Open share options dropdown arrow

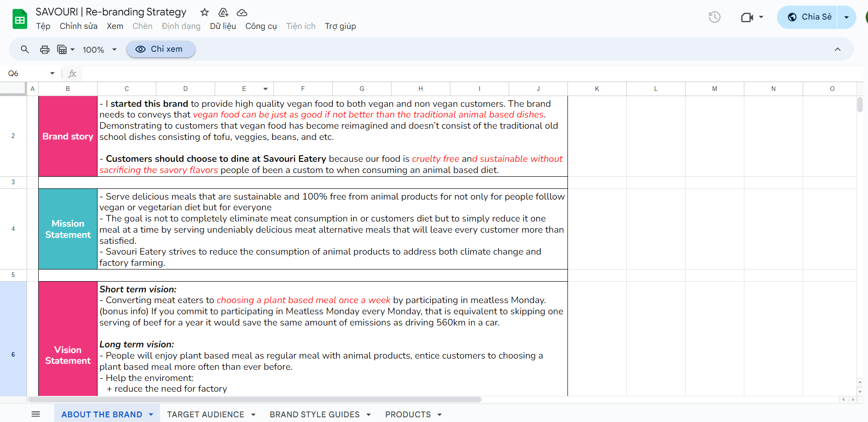coord(847,17)
